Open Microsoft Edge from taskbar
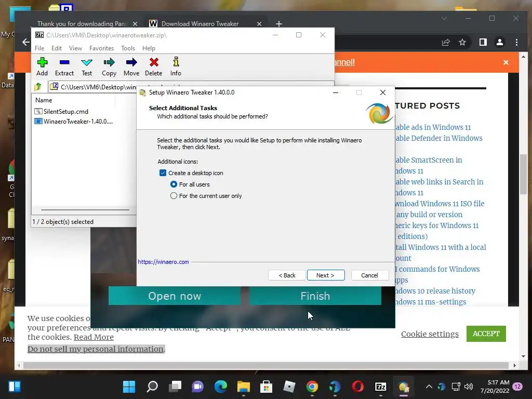532x399 pixels. (221, 387)
